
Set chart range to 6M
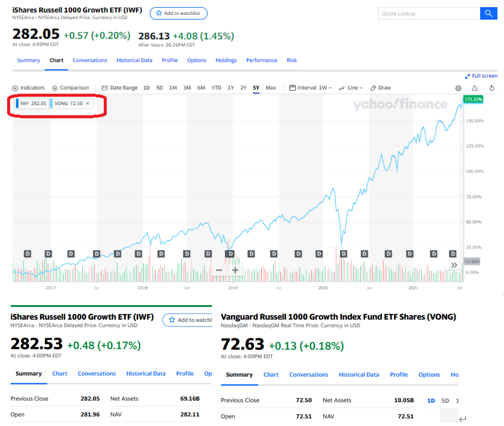[201, 88]
